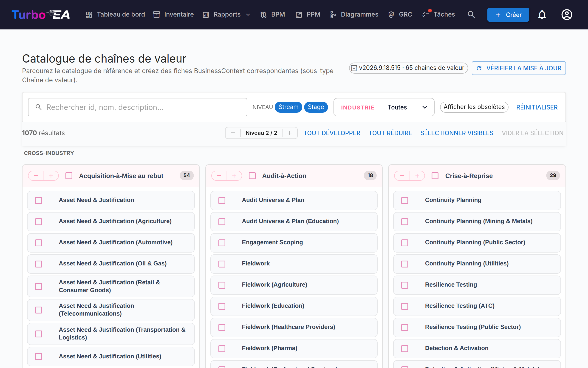This screenshot has height=368, width=588.
Task: Click Tout développer
Action: point(332,133)
